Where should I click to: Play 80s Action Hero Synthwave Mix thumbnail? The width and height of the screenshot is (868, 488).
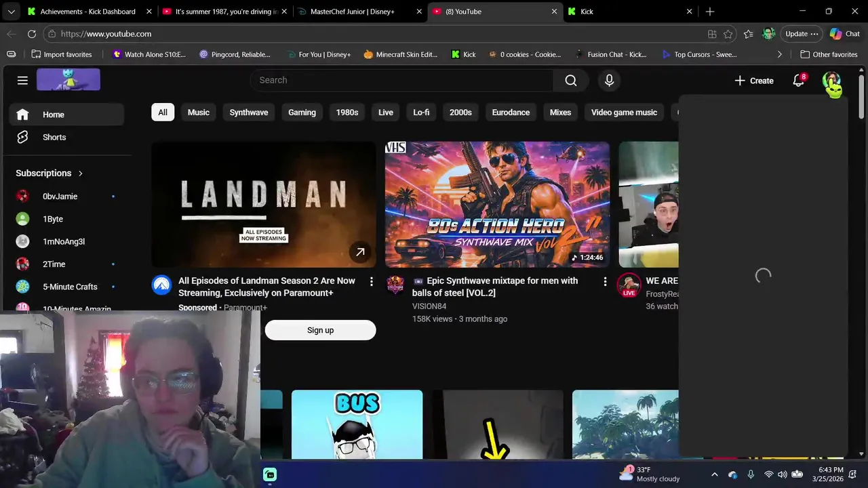497,205
